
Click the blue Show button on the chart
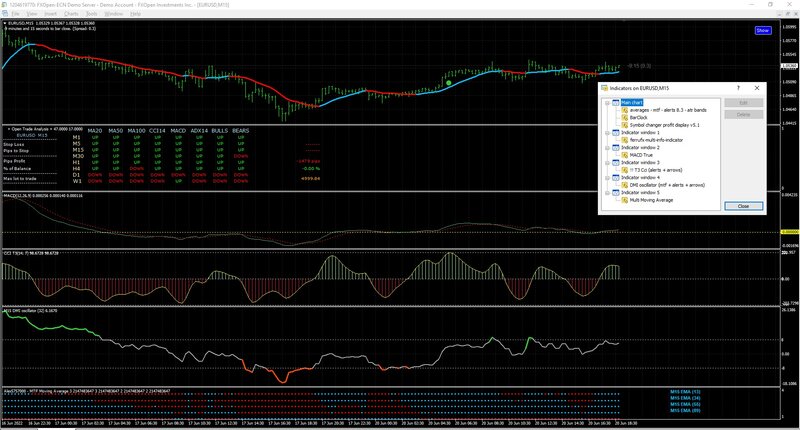click(x=763, y=31)
